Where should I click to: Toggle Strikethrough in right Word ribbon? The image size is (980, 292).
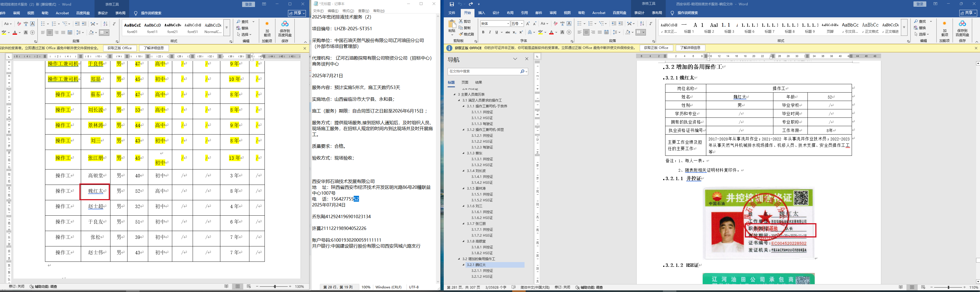[507, 32]
